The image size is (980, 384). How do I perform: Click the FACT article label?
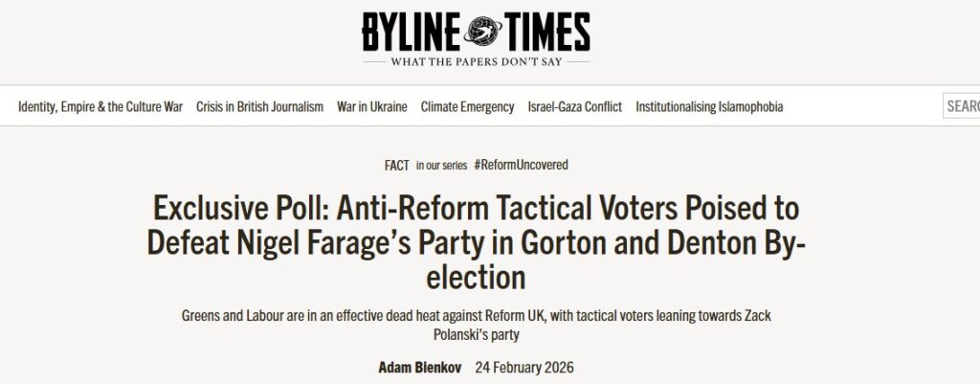pos(397,165)
